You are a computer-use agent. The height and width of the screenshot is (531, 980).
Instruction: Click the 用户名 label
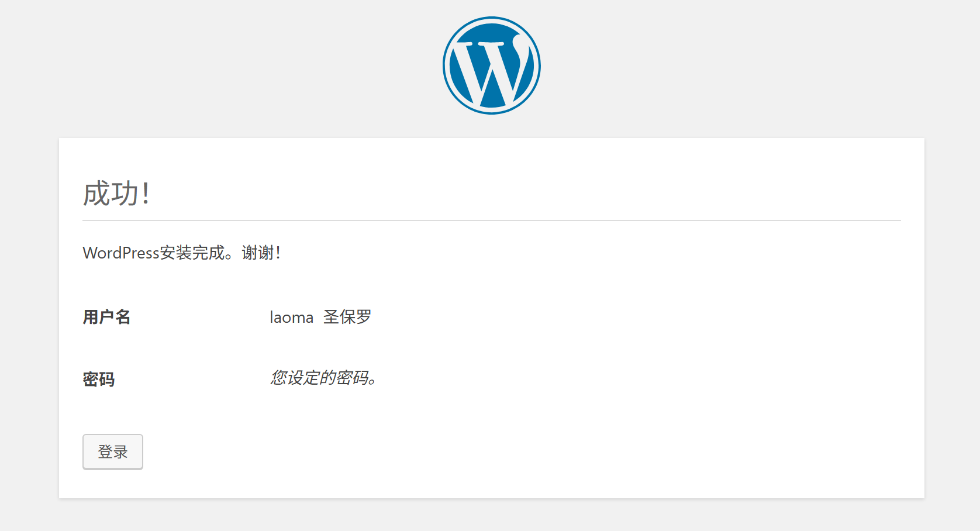[106, 317]
